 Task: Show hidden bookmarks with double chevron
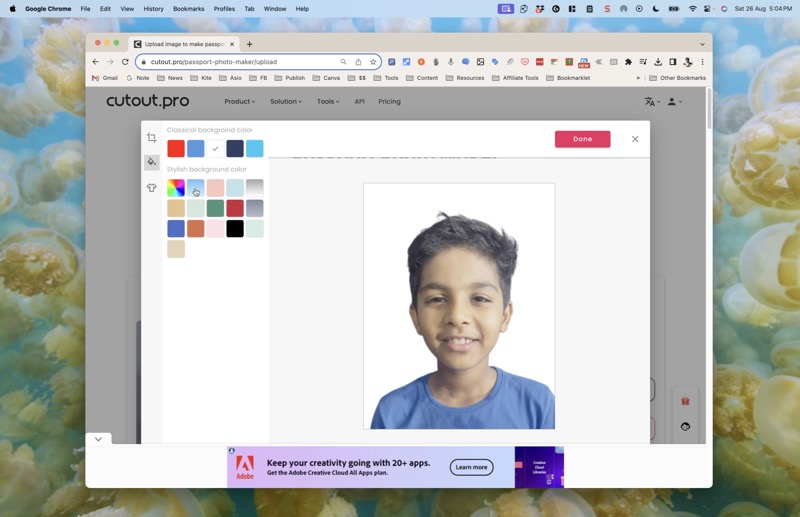pos(638,78)
